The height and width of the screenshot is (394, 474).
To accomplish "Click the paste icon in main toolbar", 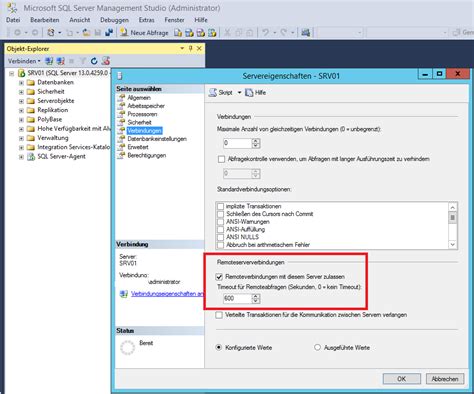I will coord(250,33).
